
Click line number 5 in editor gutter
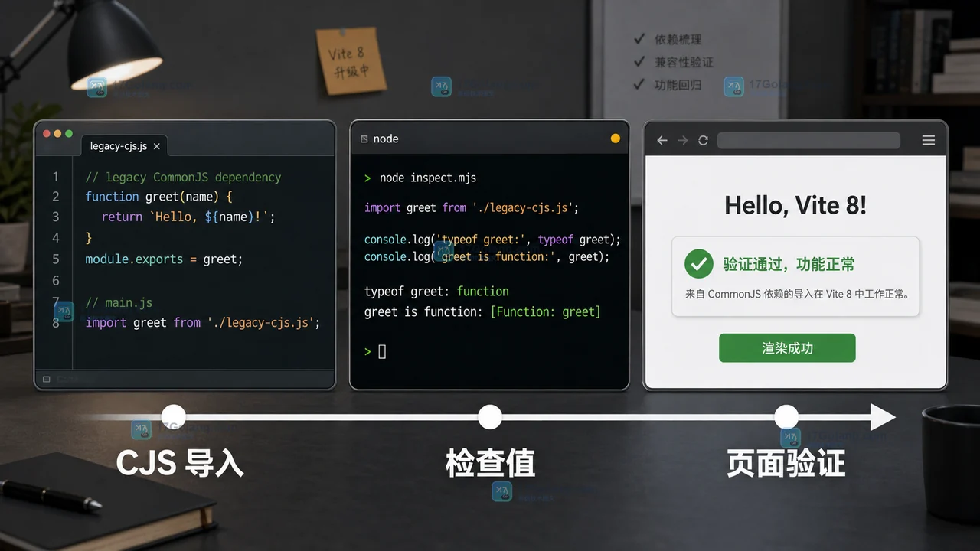55,259
